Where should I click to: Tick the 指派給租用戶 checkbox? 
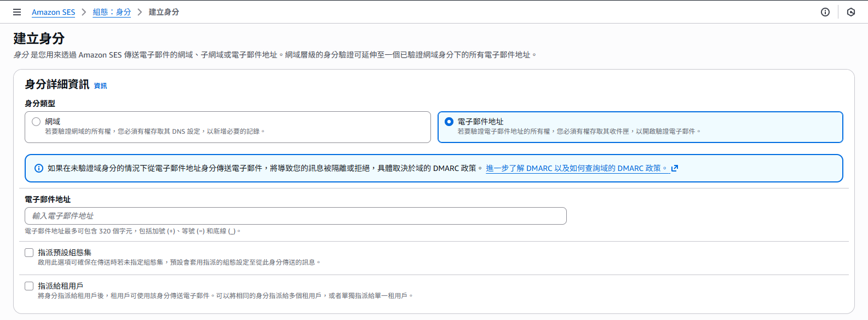click(29, 286)
